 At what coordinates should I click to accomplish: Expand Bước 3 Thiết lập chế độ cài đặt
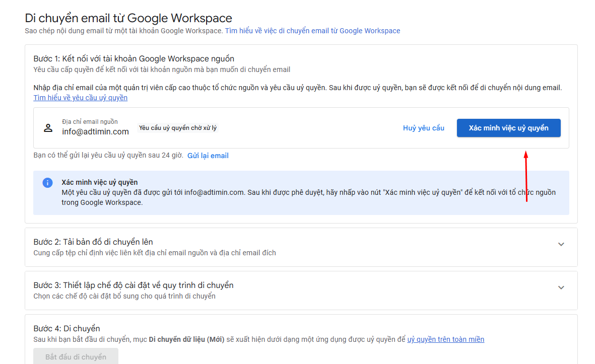point(561,287)
